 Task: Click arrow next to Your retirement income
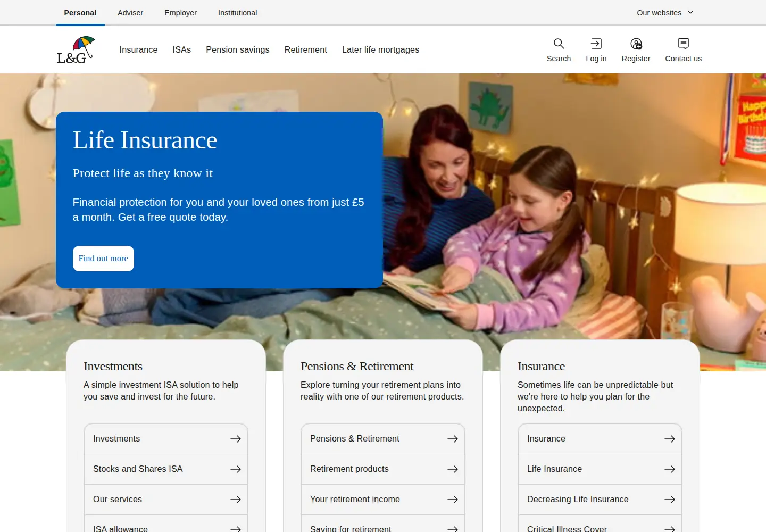pyautogui.click(x=453, y=500)
